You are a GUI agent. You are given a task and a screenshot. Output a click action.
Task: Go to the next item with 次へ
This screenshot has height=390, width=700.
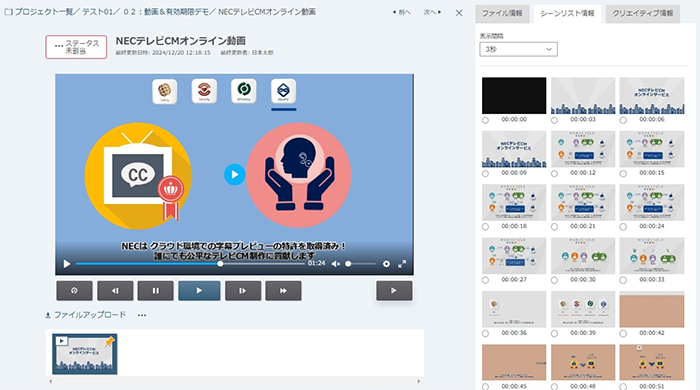click(432, 12)
